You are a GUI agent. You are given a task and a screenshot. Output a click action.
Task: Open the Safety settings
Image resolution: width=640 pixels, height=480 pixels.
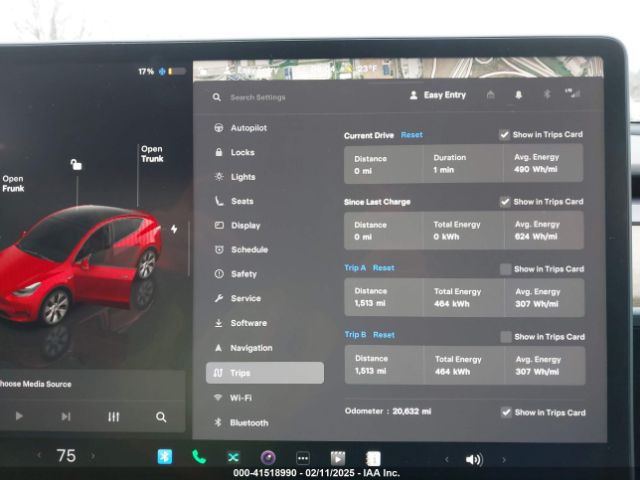tap(236, 274)
